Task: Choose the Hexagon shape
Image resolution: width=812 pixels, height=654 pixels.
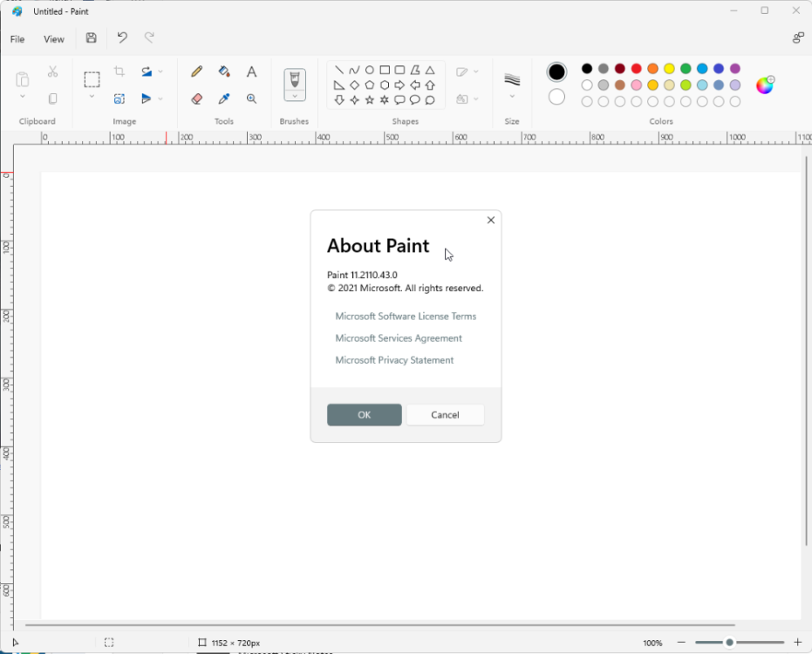Action: click(x=385, y=85)
